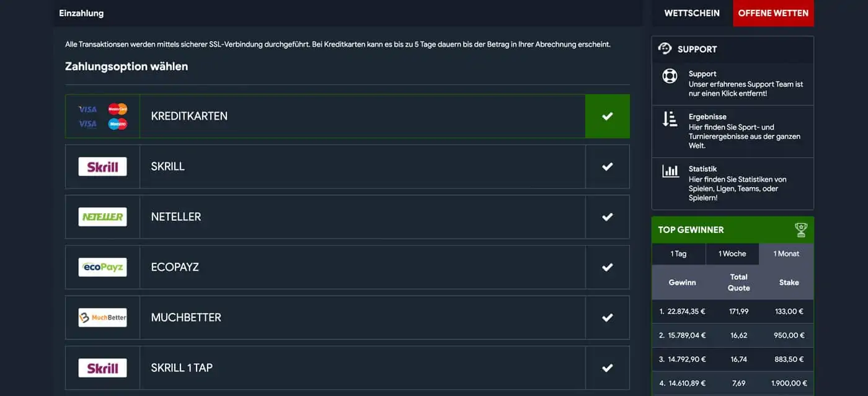This screenshot has height=396, width=868.
Task: Choose the SKRILL 1 TAP payment option
Action: 347,367
